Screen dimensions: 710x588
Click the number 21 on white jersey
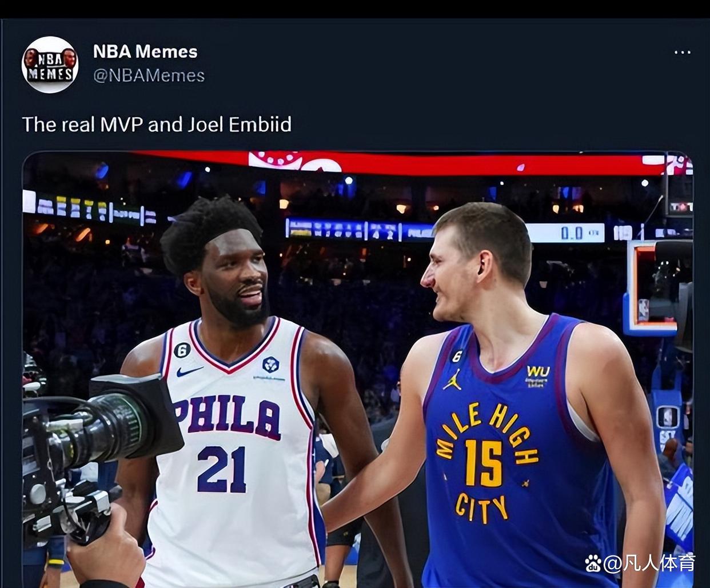tap(222, 469)
